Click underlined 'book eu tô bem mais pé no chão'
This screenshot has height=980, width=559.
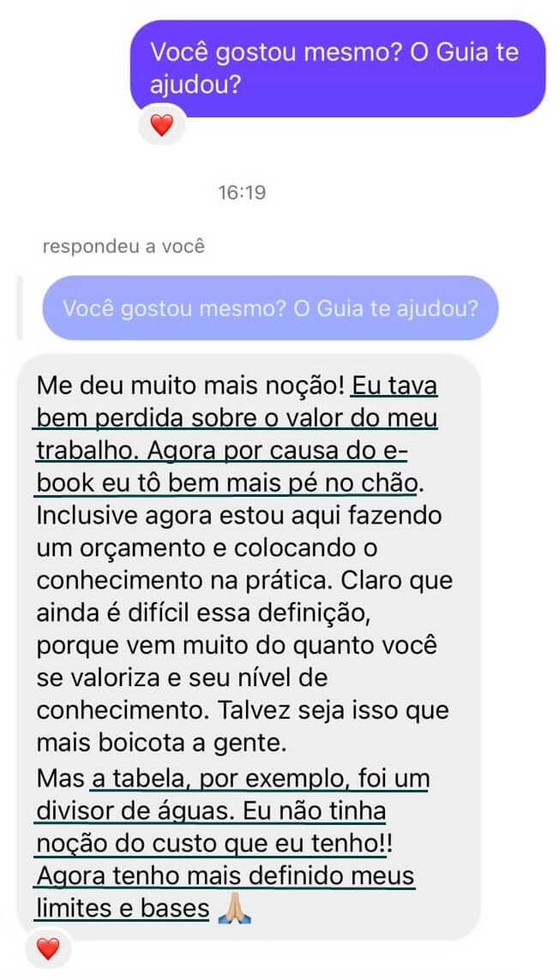click(226, 483)
